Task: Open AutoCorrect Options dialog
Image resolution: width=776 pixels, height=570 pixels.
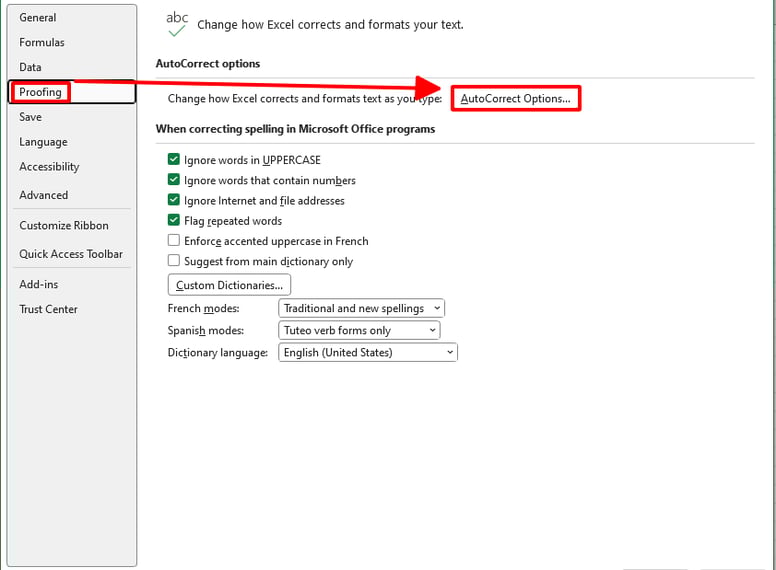Action: click(x=515, y=98)
